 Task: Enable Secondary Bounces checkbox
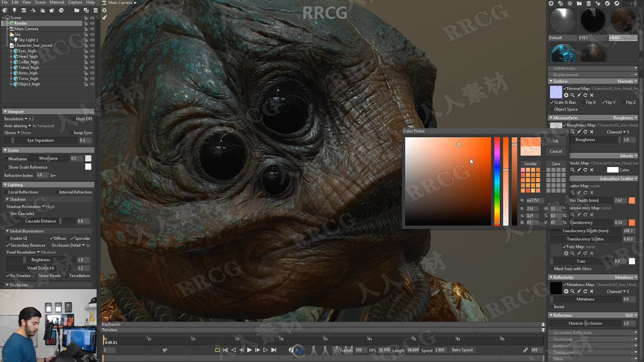tap(8, 245)
